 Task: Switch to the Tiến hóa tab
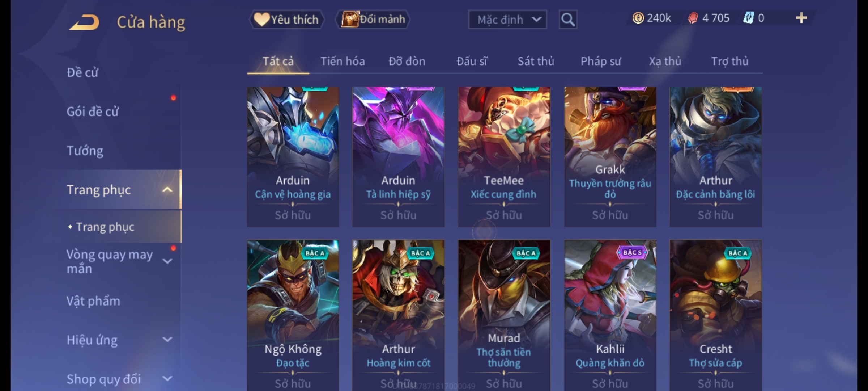click(x=342, y=61)
